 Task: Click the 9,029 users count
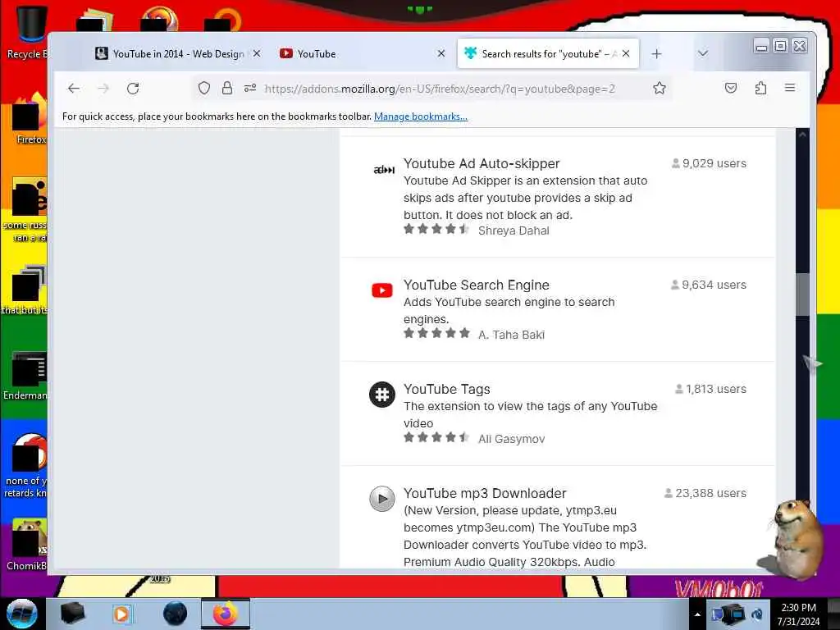tap(709, 163)
